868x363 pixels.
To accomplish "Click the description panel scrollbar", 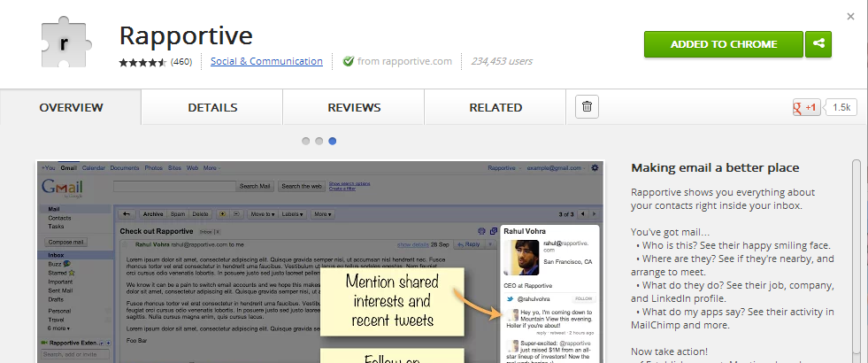I will (856, 257).
